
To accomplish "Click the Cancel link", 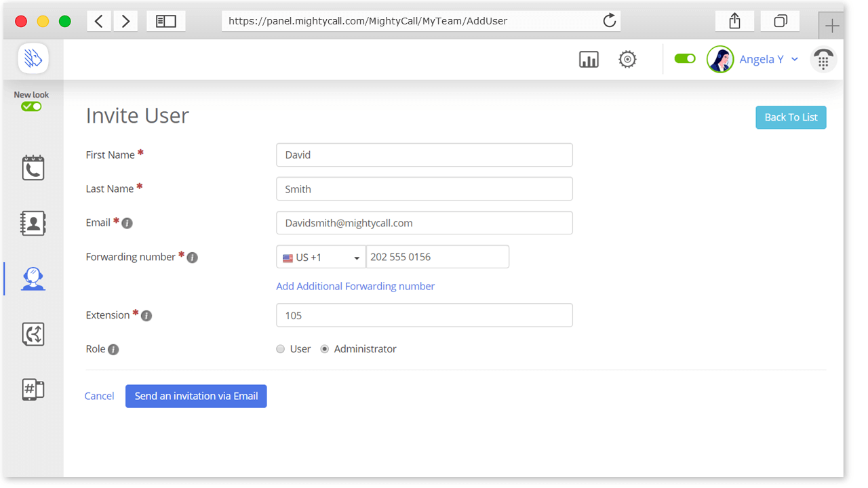I will tap(99, 396).
